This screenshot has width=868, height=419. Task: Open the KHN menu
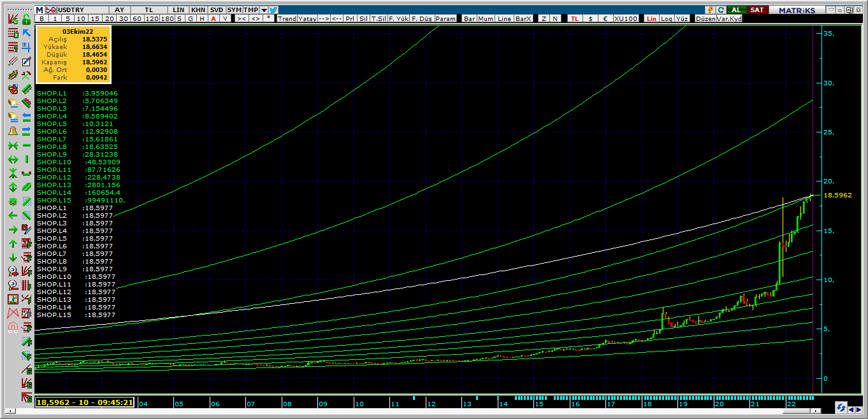click(x=198, y=10)
